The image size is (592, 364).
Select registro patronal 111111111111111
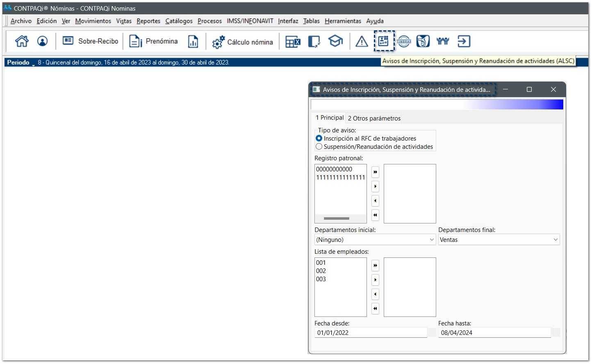(x=341, y=177)
